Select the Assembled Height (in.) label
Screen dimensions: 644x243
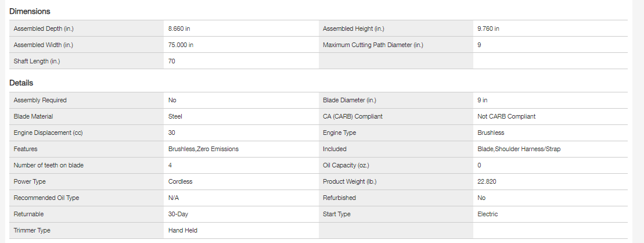click(353, 28)
